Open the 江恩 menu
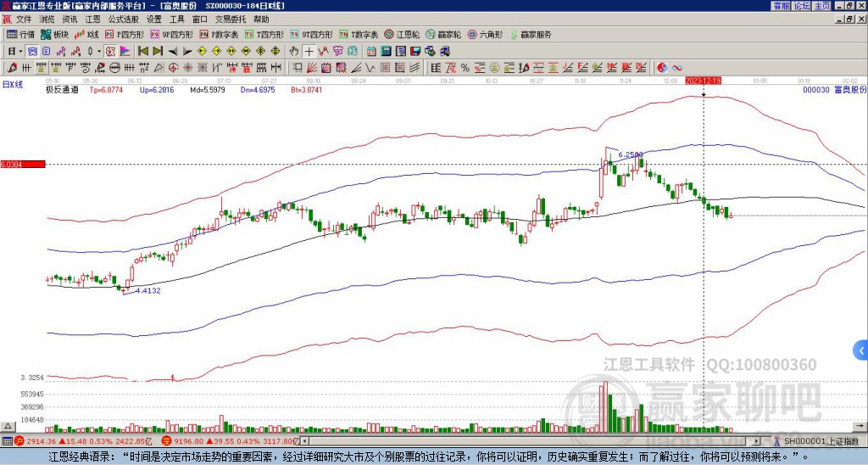868x465 pixels. [x=92, y=20]
